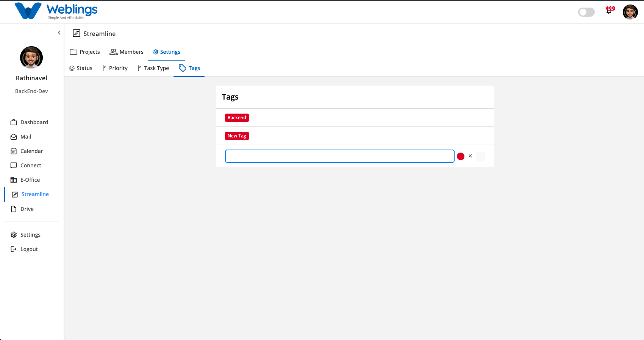Open Drive from the sidebar
The width and height of the screenshot is (644, 340).
click(22, 209)
